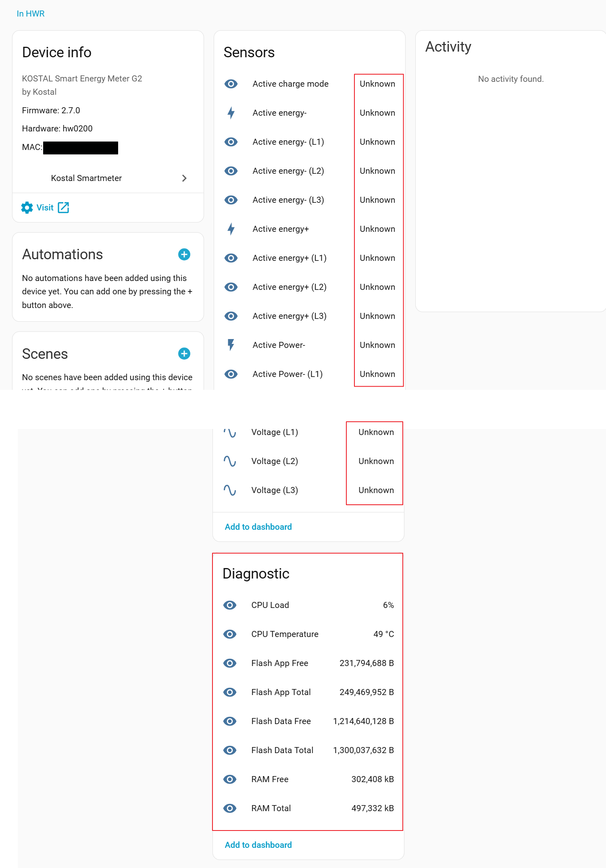Click the sine wave icon beside Voltage (L3)
The width and height of the screenshot is (606, 868).
(230, 490)
